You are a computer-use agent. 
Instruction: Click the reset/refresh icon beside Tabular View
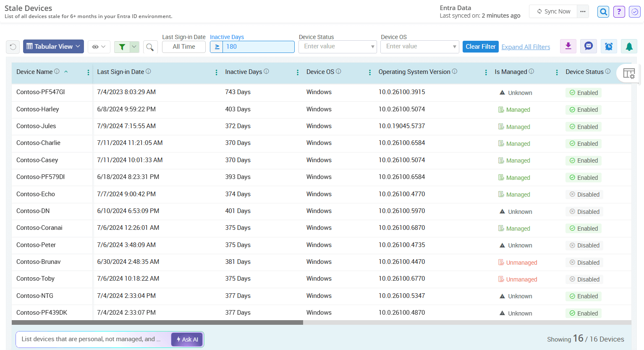pyautogui.click(x=13, y=46)
